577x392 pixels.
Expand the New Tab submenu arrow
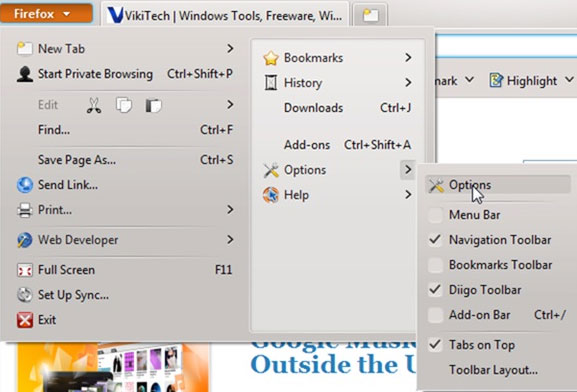tap(230, 48)
